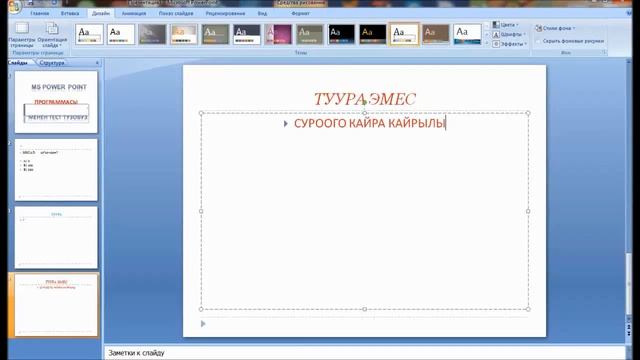The height and width of the screenshot is (360, 640).
Task: Select the third mostly blank slide thumbnail
Action: coord(56,238)
